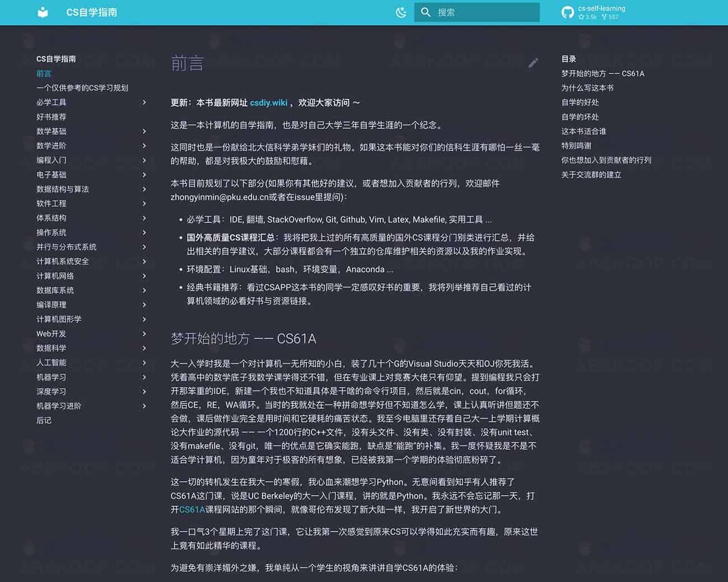Expand the 电子基础 section chevron

pyautogui.click(x=144, y=175)
